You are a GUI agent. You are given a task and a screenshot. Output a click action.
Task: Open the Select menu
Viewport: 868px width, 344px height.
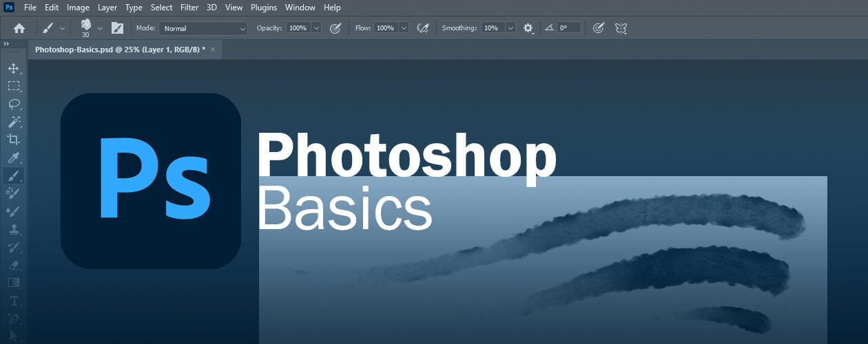[162, 8]
